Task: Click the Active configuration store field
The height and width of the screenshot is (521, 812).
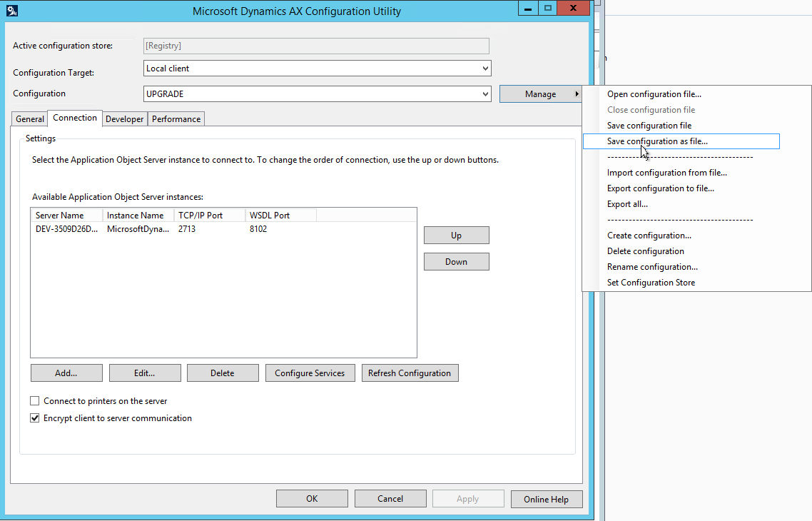Action: coord(316,46)
